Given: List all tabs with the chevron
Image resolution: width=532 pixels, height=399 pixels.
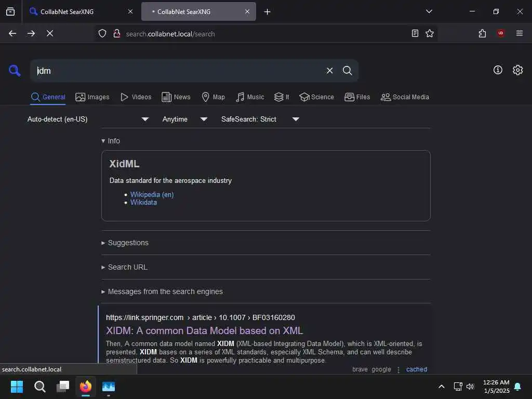Looking at the screenshot, I should 429,11.
